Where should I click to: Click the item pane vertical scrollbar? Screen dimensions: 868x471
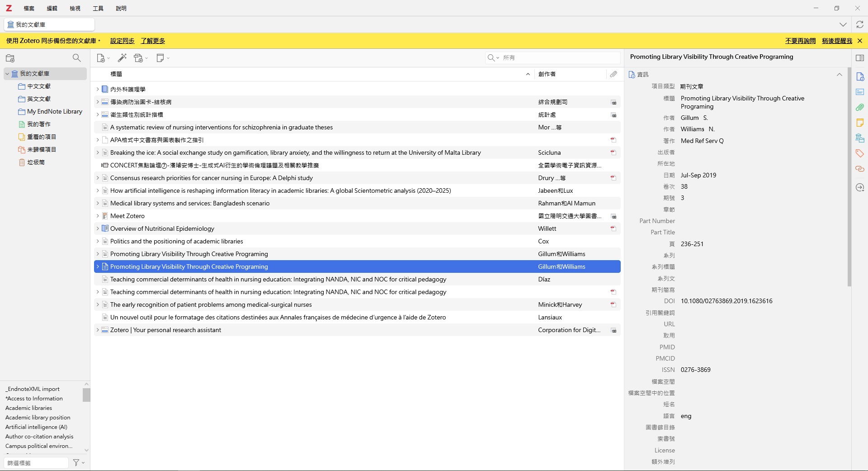[849, 176]
